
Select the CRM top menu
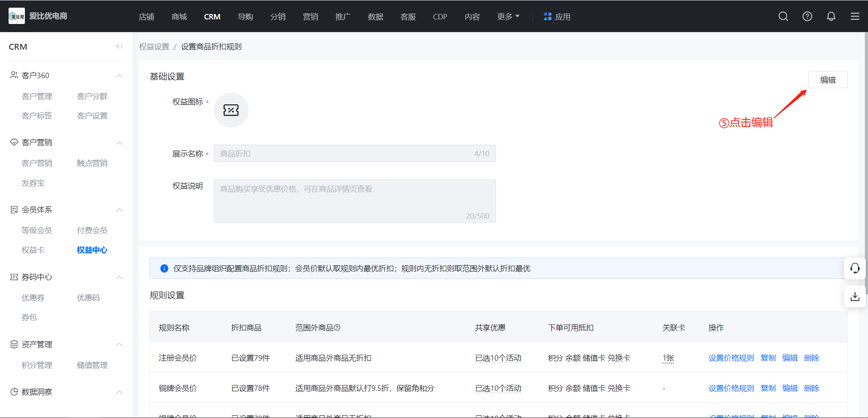[212, 17]
